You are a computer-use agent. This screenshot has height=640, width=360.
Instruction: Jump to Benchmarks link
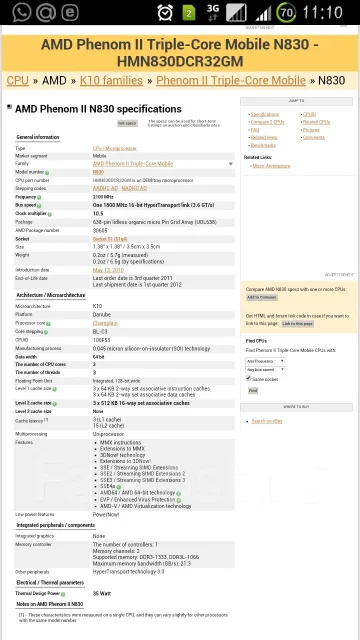(x=263, y=145)
